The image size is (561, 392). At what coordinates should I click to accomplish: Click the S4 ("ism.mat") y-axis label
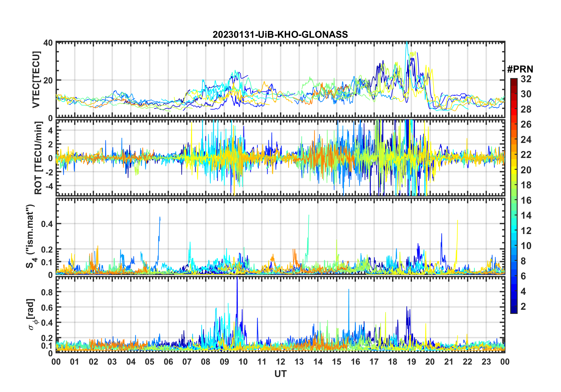click(31, 236)
